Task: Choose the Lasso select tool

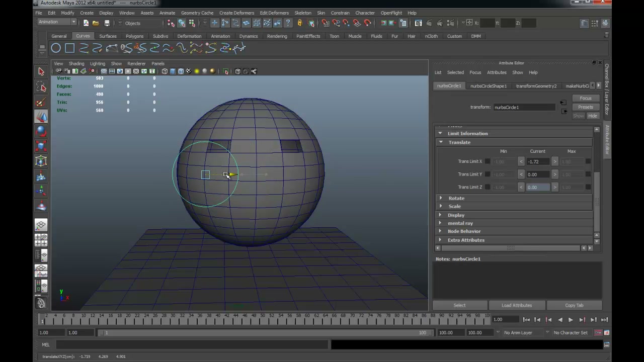Action: pos(41,87)
